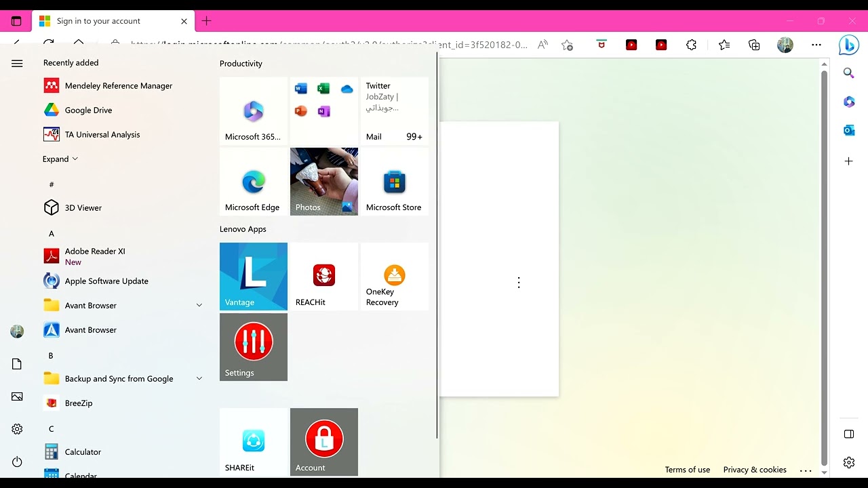Open Outlook in Edge sidebar
Screen dimensions: 868x488
tap(849, 130)
